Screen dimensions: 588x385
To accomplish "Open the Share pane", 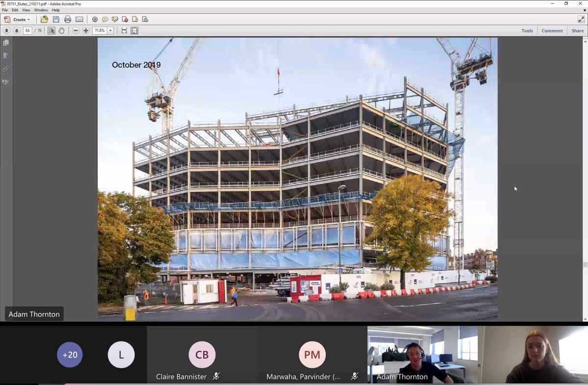I will 578,30.
